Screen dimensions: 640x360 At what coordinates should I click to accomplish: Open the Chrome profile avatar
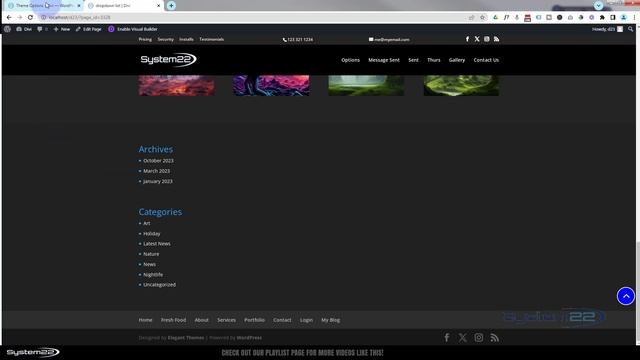point(623,18)
